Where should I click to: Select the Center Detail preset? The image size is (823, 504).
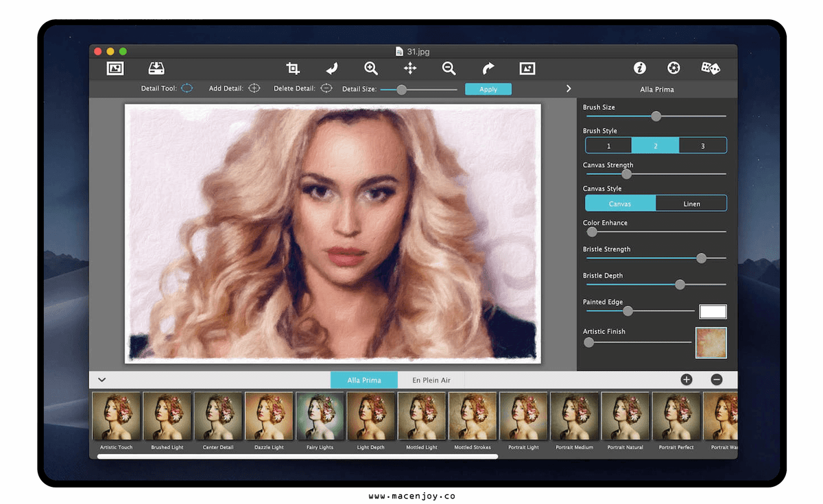218,416
